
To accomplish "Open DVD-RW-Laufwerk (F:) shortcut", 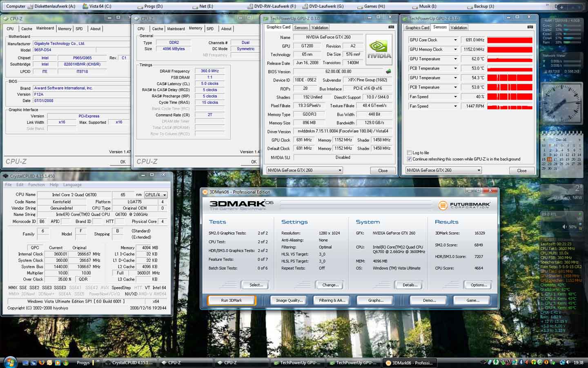I will [x=272, y=6].
